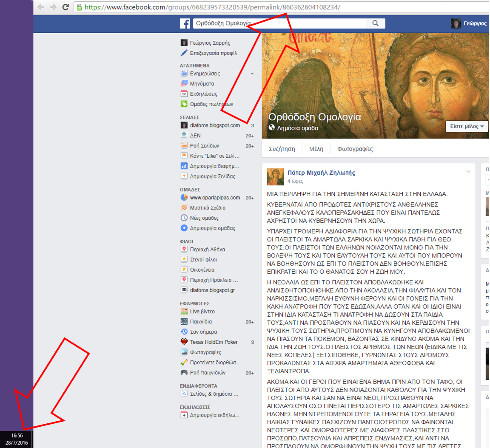Click pencil icon for Επεξεργασία προφίλ
The image size is (490, 448).
click(184, 53)
